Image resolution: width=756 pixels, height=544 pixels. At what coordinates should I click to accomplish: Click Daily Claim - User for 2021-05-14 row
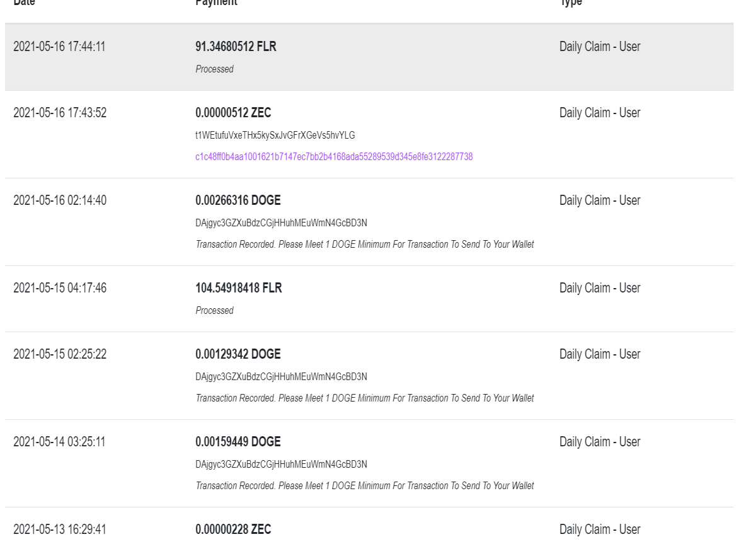tap(600, 442)
